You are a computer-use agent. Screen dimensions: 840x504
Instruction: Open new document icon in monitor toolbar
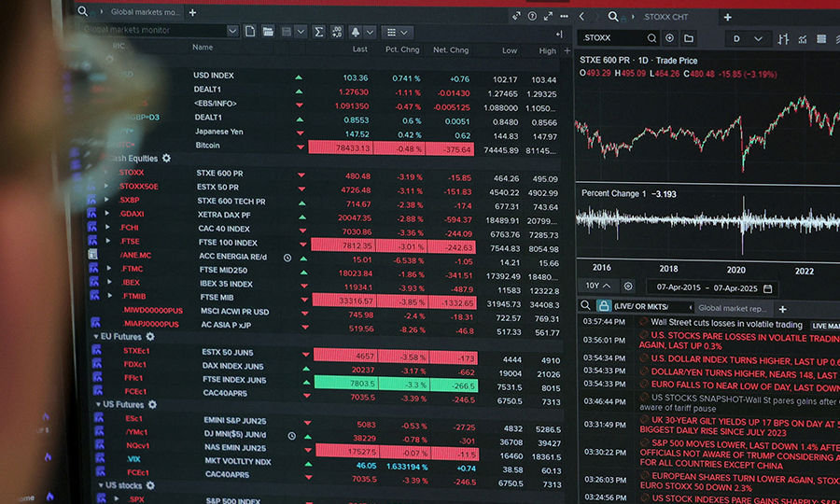250,32
